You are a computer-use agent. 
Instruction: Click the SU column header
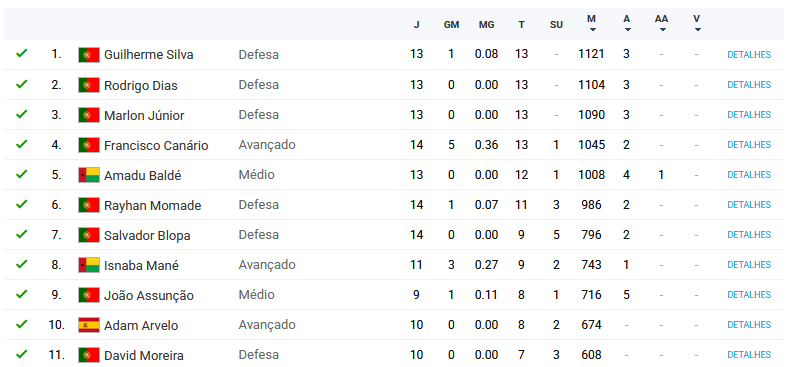tap(556, 25)
